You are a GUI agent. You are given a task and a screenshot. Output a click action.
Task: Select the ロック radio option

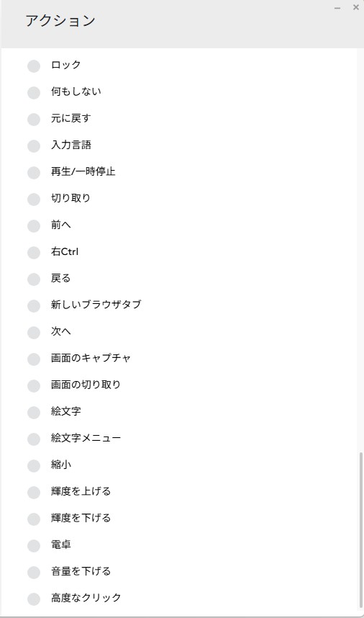[34, 66]
